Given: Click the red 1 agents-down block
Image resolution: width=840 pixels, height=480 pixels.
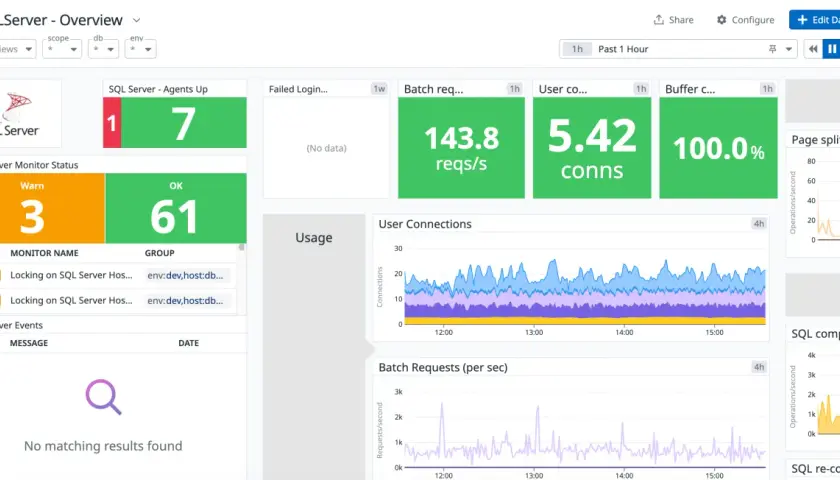Looking at the screenshot, I should click(x=111, y=123).
